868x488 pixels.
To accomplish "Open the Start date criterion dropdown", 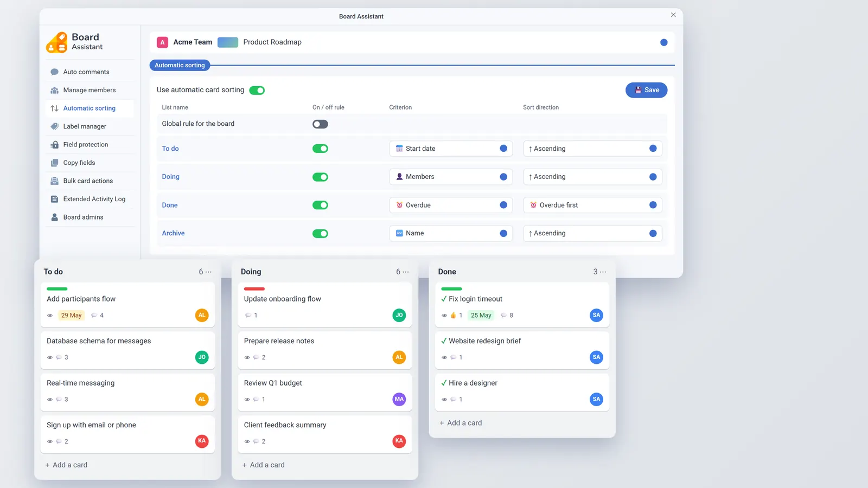I will pos(451,149).
